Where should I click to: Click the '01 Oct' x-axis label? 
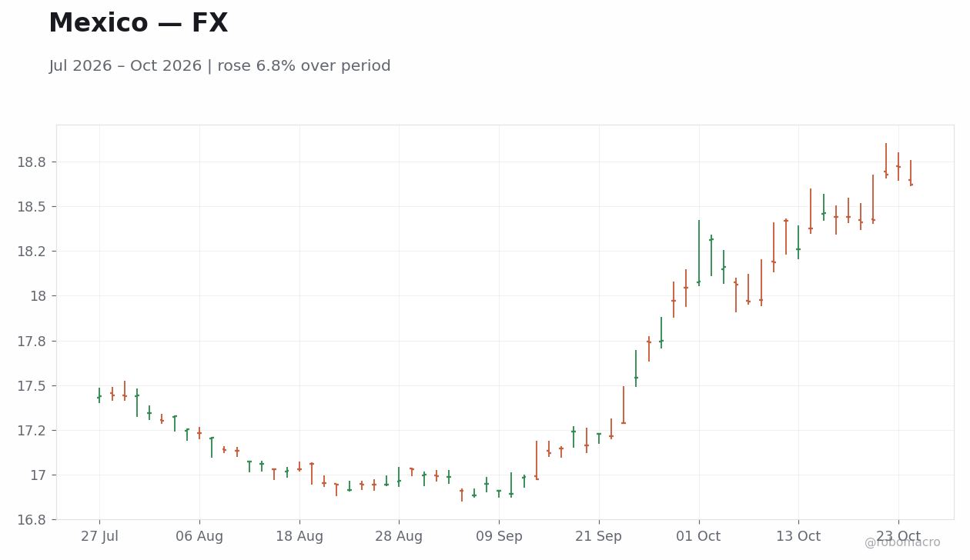point(699,536)
